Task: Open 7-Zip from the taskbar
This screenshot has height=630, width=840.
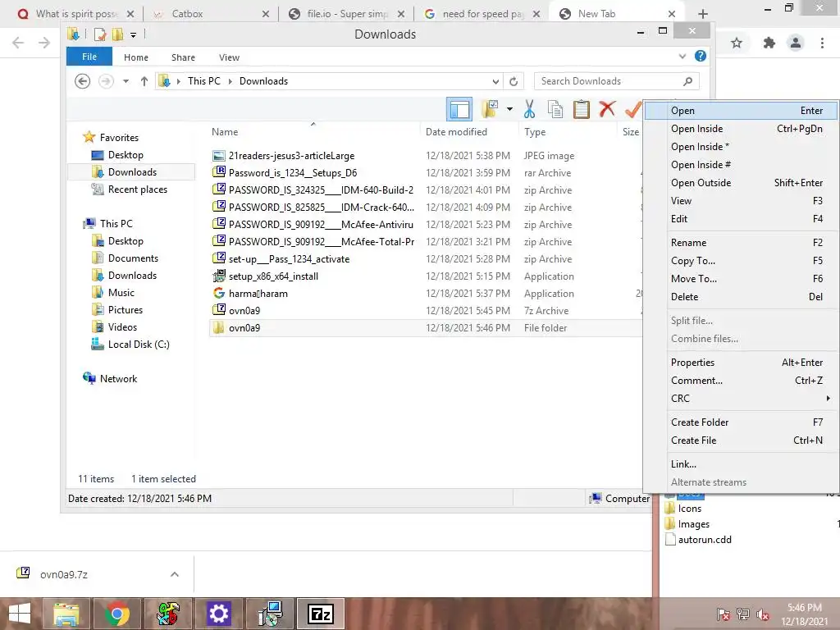Action: [x=321, y=614]
